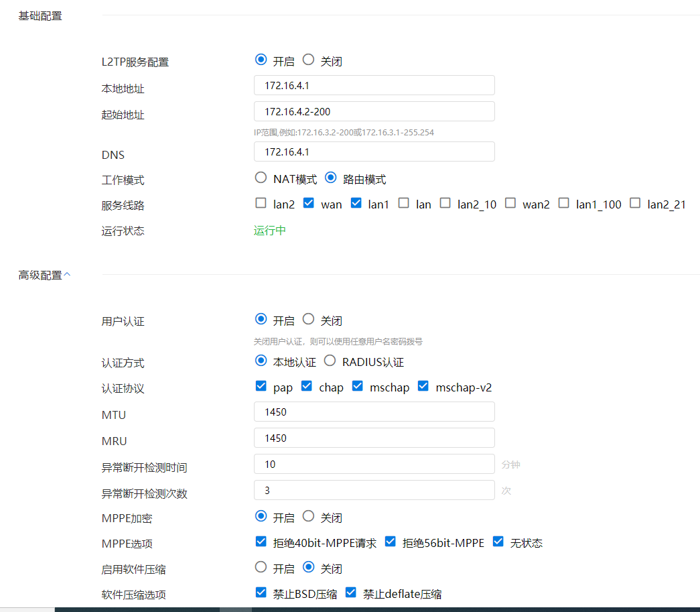Choose RADIUS认证 authentication method
700x612 pixels.
coord(330,361)
